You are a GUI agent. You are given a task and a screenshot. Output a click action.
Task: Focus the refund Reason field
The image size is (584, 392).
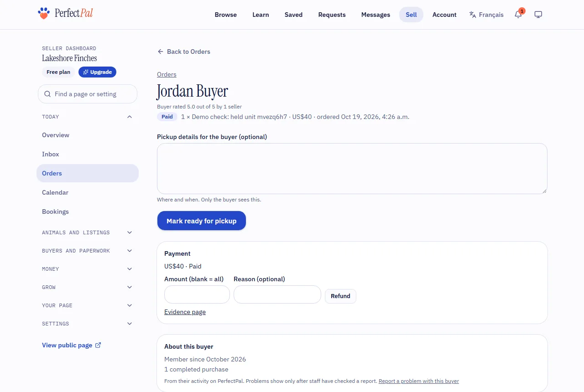click(x=277, y=294)
